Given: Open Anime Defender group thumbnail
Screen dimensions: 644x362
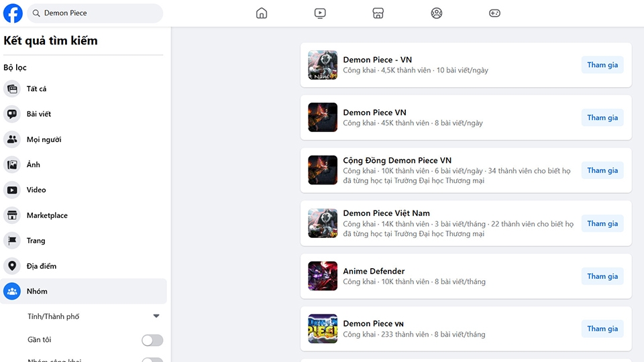Looking at the screenshot, I should [323, 276].
